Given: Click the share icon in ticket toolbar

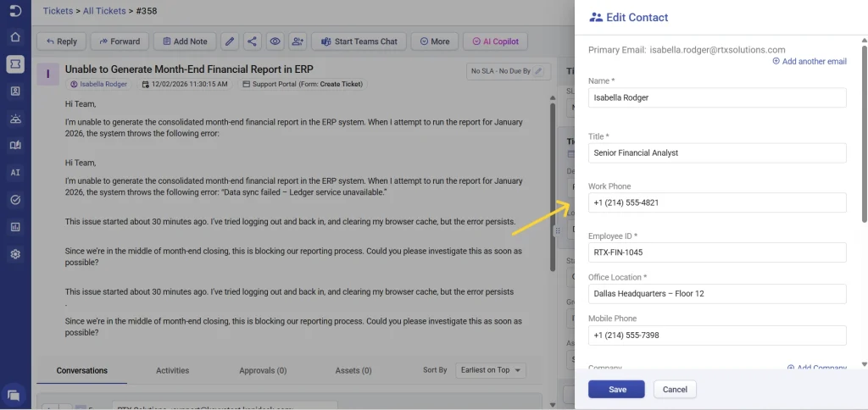Looking at the screenshot, I should tap(252, 42).
